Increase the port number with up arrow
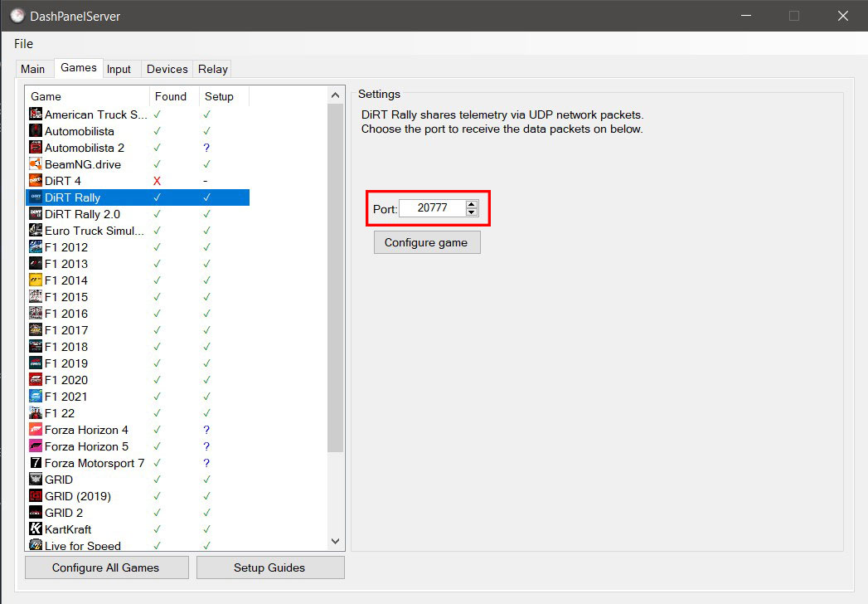The height and width of the screenshot is (604, 868). tap(472, 204)
